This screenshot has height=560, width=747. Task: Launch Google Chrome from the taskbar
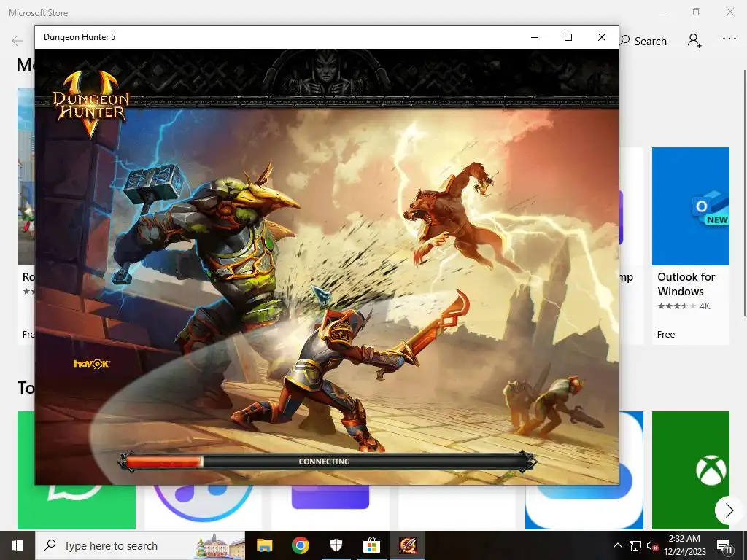coord(300,545)
